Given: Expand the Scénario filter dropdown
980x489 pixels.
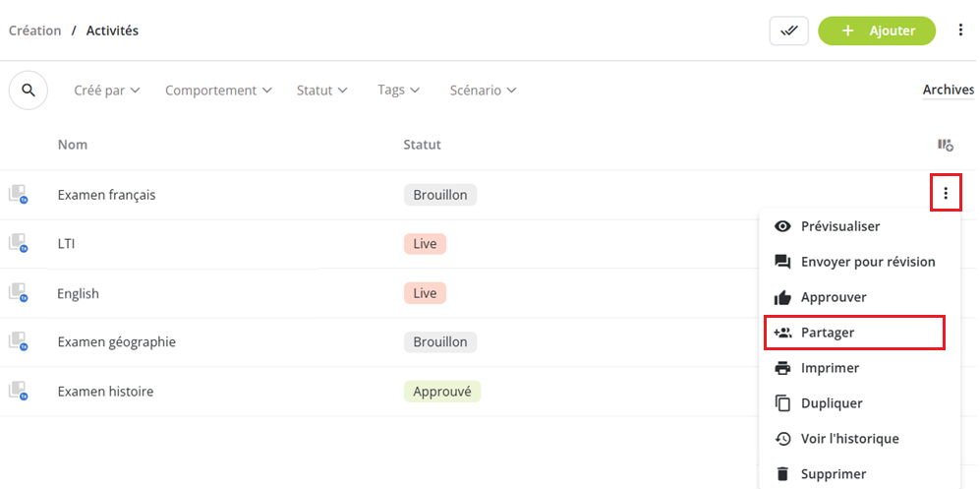Looking at the screenshot, I should click(483, 91).
